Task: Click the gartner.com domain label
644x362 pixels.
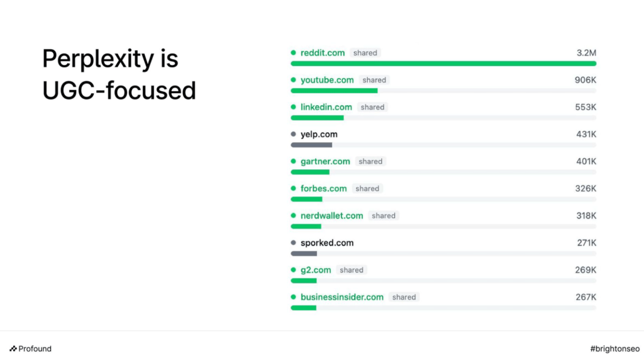Action: 325,161
